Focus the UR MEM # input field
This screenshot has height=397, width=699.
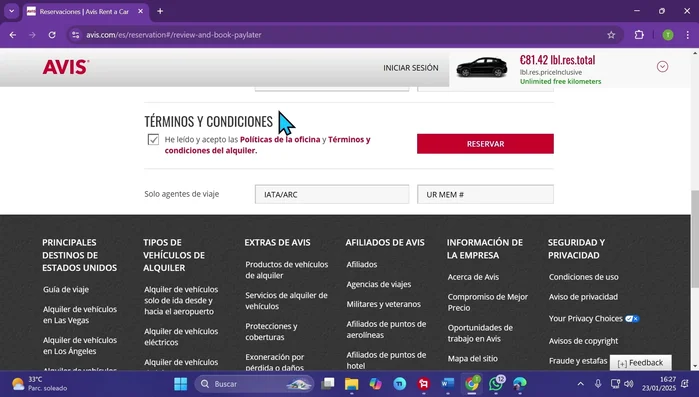tap(485, 194)
